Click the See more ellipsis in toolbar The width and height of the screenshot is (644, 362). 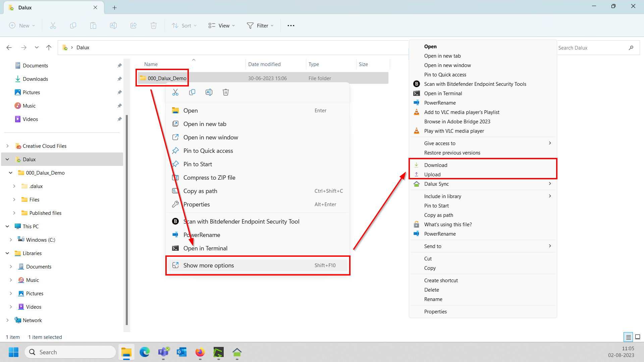pyautogui.click(x=291, y=25)
